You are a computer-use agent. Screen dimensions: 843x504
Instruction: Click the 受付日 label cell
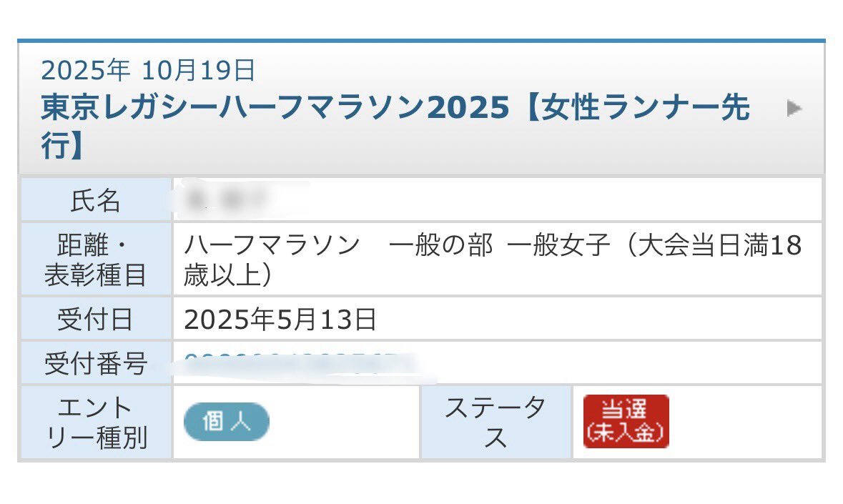pos(96,319)
